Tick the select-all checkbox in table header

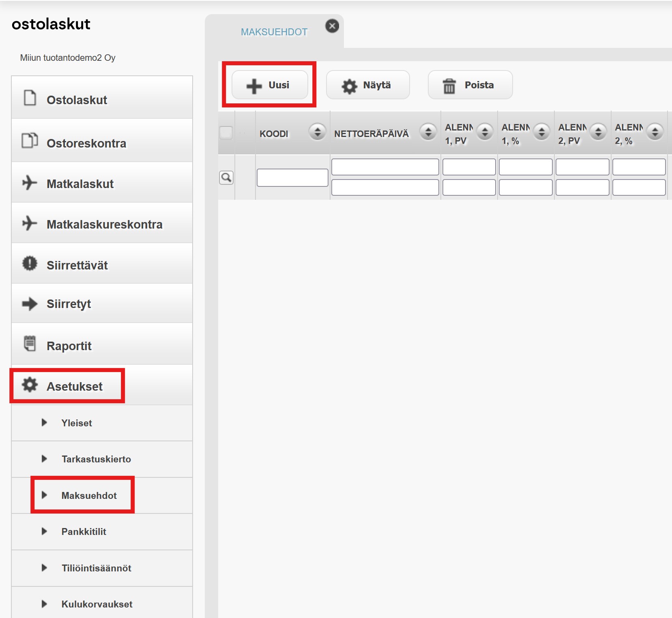click(x=226, y=133)
